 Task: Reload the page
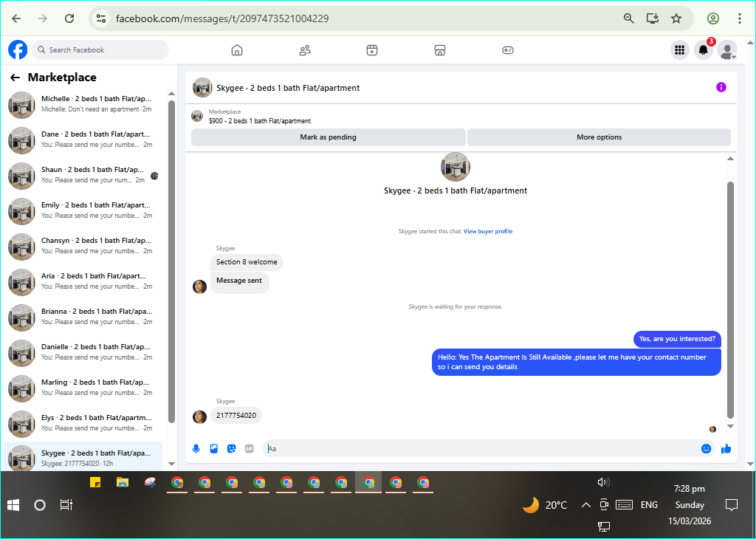(69, 18)
